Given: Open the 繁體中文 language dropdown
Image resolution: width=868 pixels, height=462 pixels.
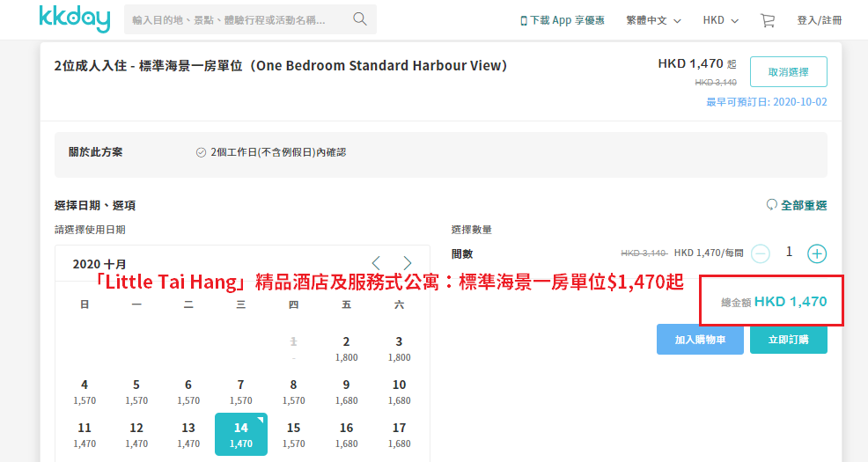Looking at the screenshot, I should [x=653, y=20].
